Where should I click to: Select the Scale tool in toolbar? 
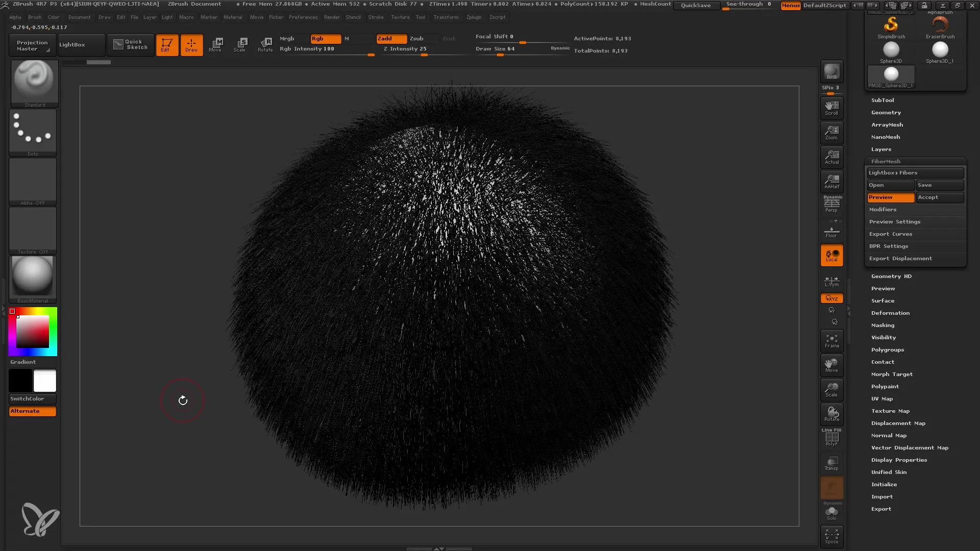click(x=240, y=44)
